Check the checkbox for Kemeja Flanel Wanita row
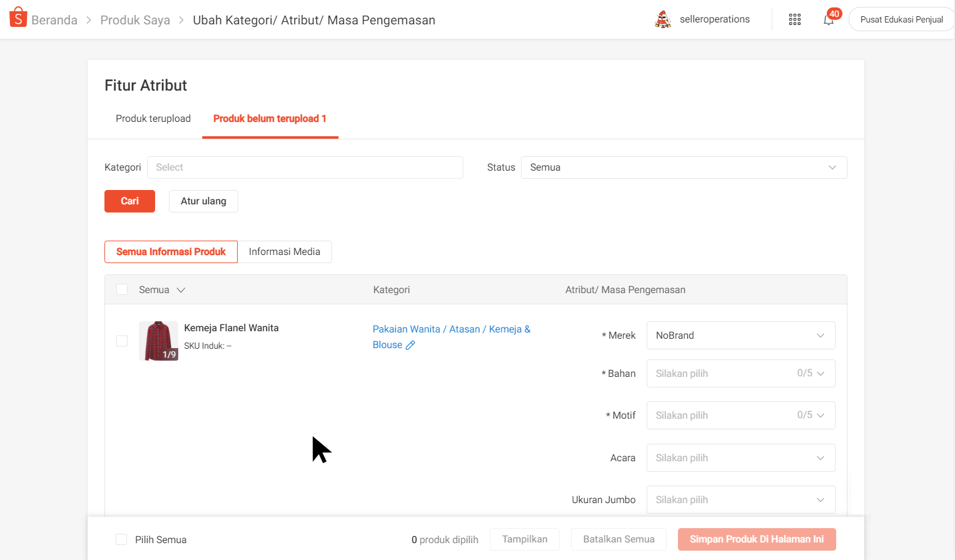The height and width of the screenshot is (560, 955). (x=121, y=341)
